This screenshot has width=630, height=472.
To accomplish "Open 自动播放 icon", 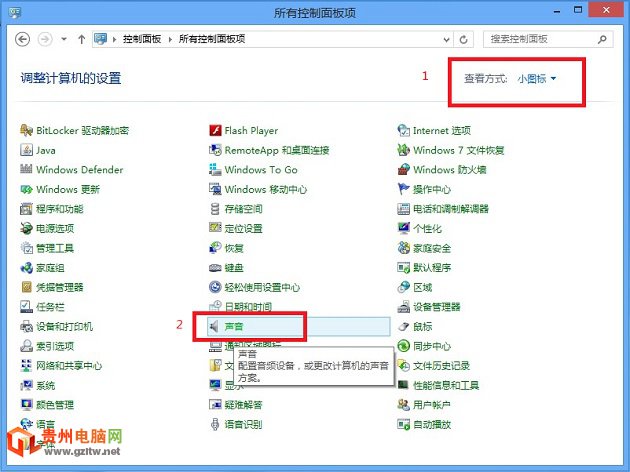I will [403, 424].
